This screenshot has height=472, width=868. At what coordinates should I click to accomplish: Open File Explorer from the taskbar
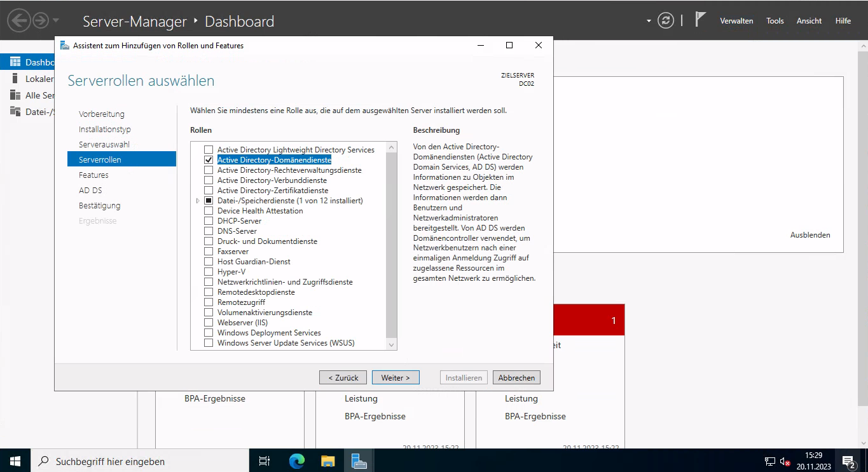327,461
